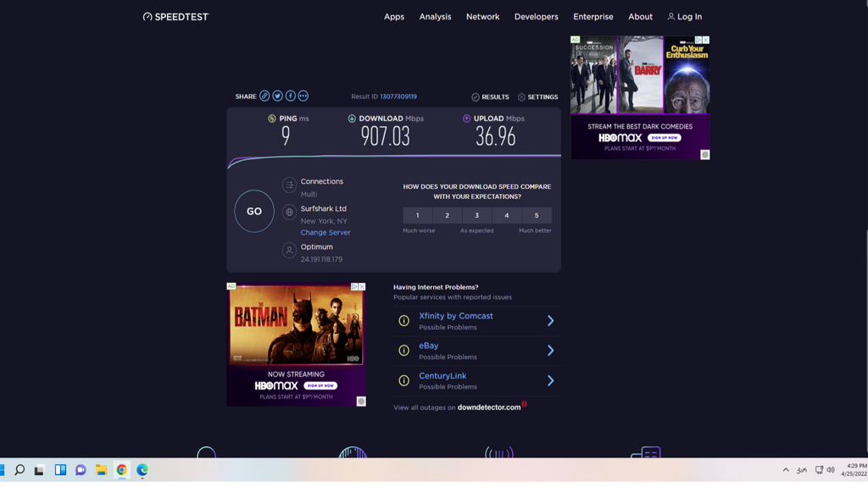Click the Ping icon
This screenshot has width=868, height=487.
(x=272, y=119)
